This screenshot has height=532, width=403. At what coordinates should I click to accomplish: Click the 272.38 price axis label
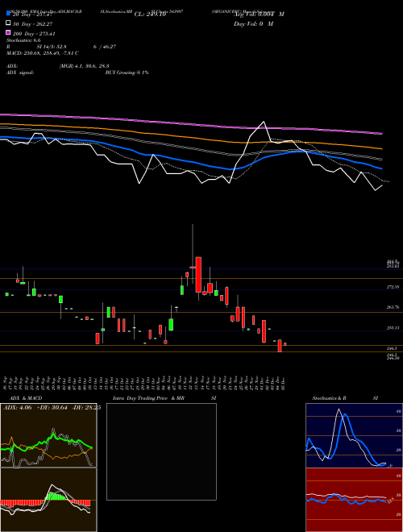[x=393, y=287]
